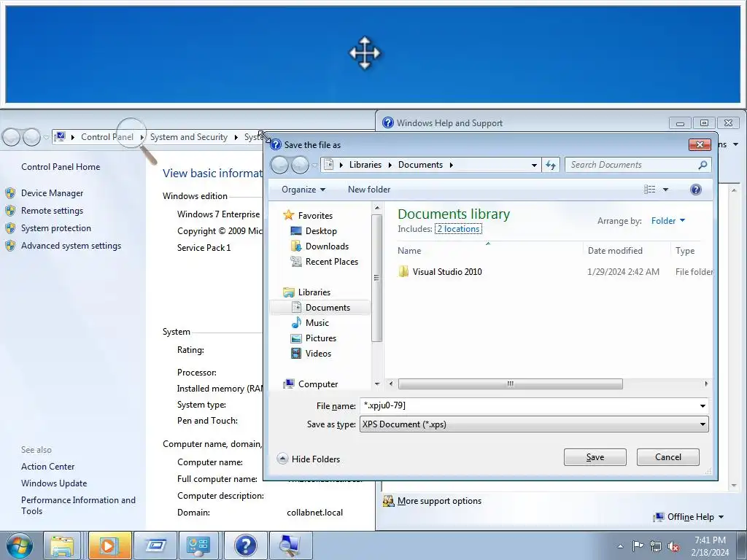Open Windows Media Player from the taskbar
The height and width of the screenshot is (560, 747).
coord(109,545)
